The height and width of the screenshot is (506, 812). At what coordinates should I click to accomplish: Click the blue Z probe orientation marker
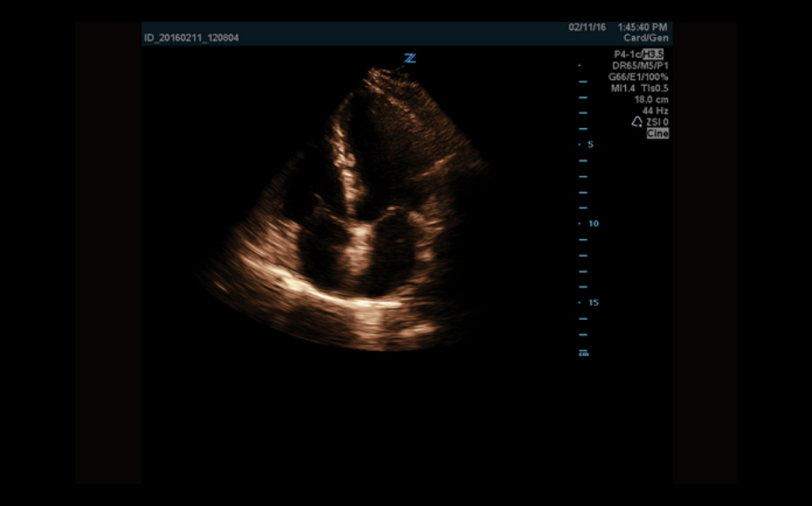409,58
